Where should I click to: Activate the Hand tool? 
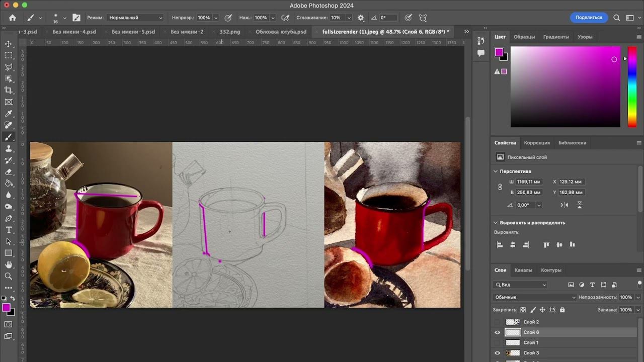pos(9,264)
